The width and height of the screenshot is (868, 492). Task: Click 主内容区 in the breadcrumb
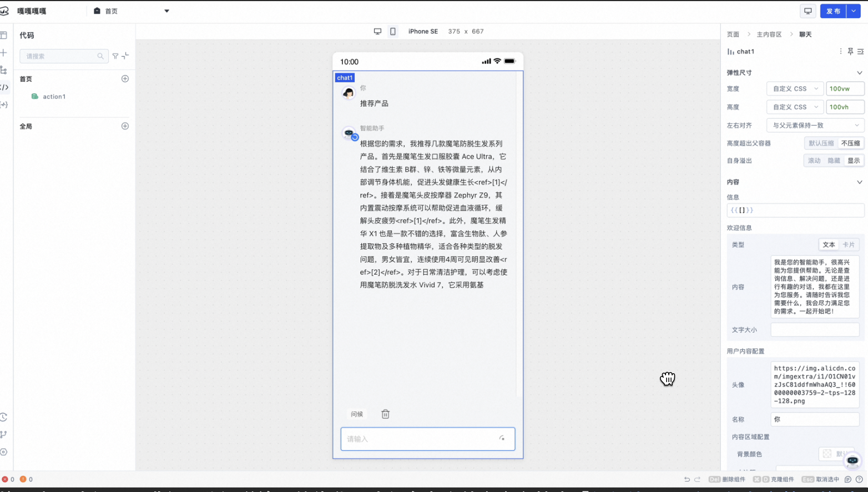(x=768, y=34)
